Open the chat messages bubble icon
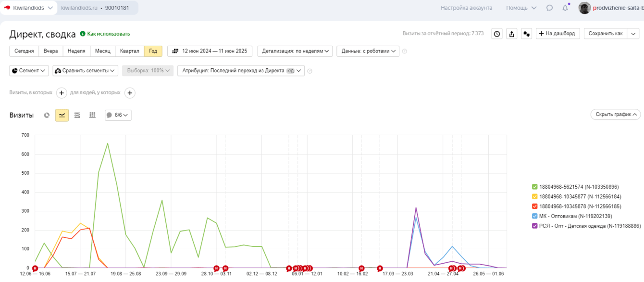This screenshot has width=644, height=282. tap(549, 8)
